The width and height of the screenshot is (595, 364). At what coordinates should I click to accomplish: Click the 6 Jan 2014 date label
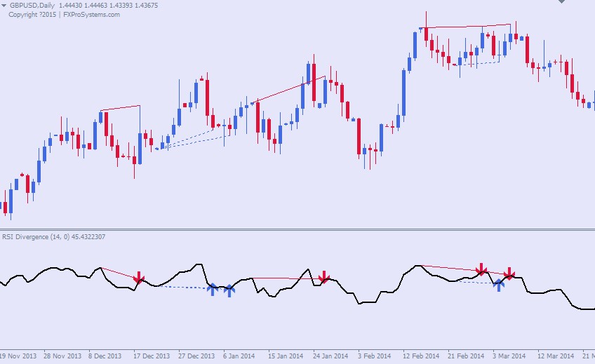pyautogui.click(x=239, y=356)
